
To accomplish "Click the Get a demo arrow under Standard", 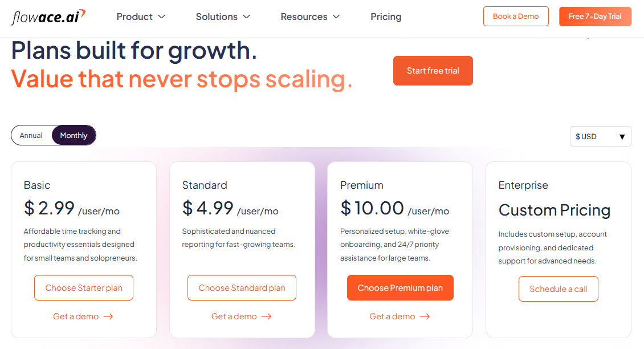I will [242, 316].
